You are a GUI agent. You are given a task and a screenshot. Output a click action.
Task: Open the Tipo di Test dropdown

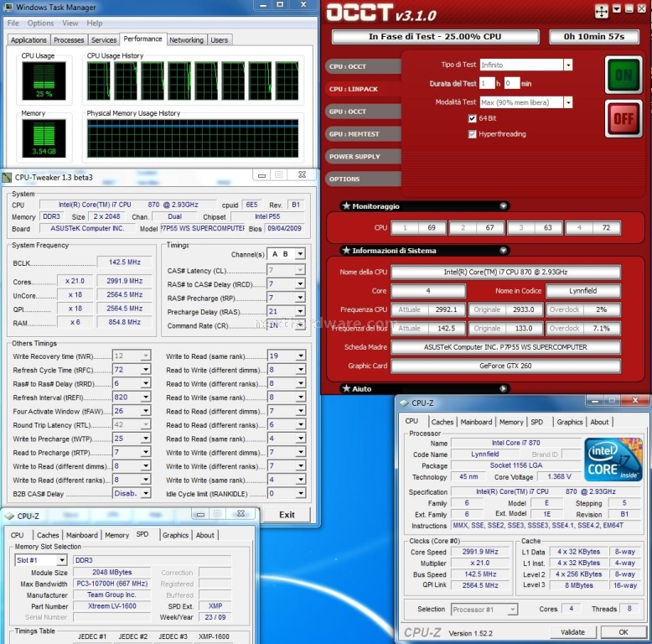pyautogui.click(x=568, y=65)
